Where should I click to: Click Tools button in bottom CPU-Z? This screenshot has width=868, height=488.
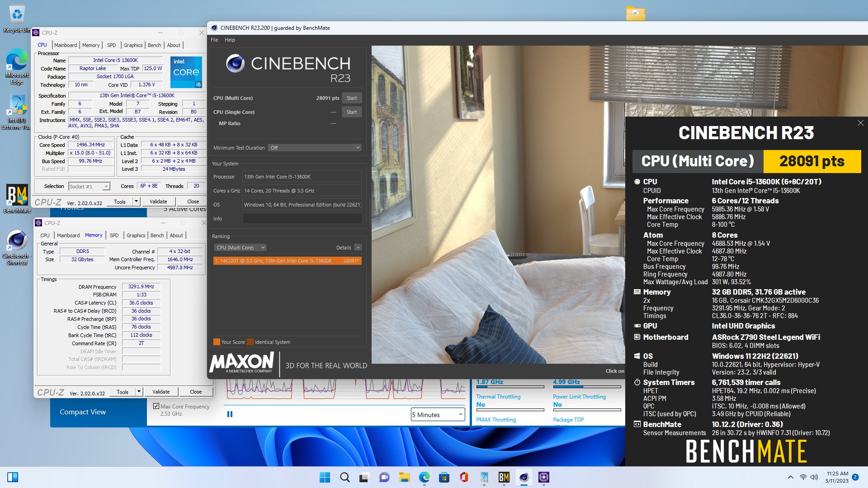coord(123,392)
